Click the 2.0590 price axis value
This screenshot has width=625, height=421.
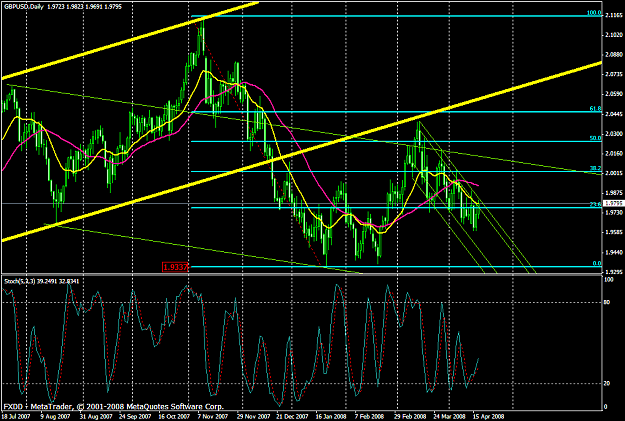613,94
